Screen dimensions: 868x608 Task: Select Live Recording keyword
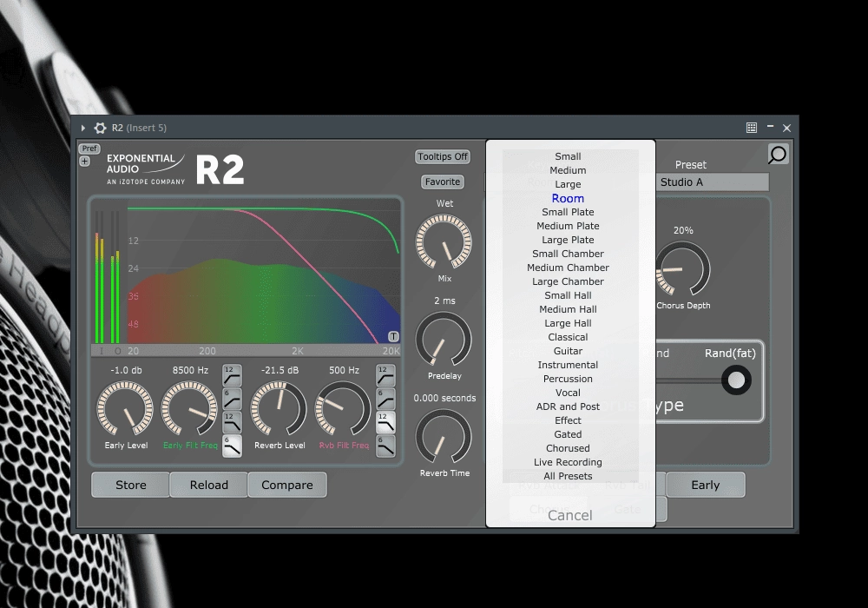coord(568,462)
